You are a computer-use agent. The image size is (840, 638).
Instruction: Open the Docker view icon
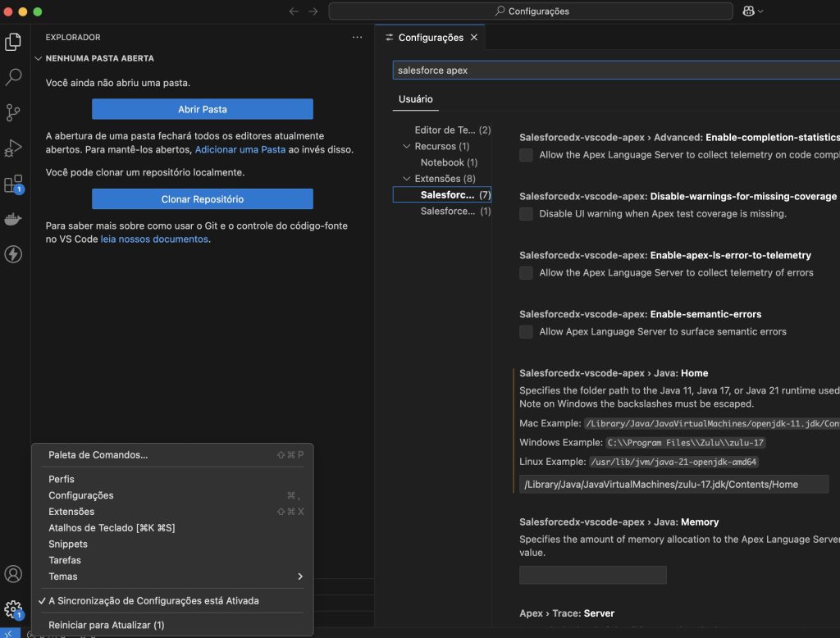(13, 219)
